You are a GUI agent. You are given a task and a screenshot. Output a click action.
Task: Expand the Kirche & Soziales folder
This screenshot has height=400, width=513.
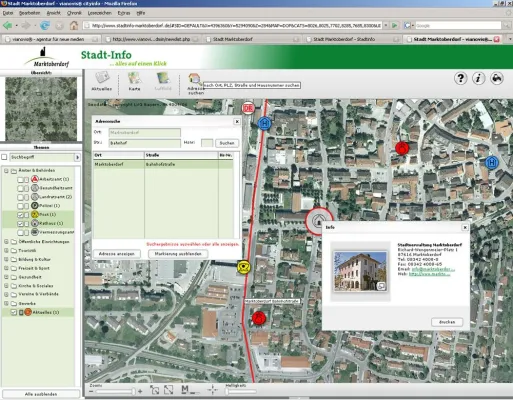coord(6,286)
